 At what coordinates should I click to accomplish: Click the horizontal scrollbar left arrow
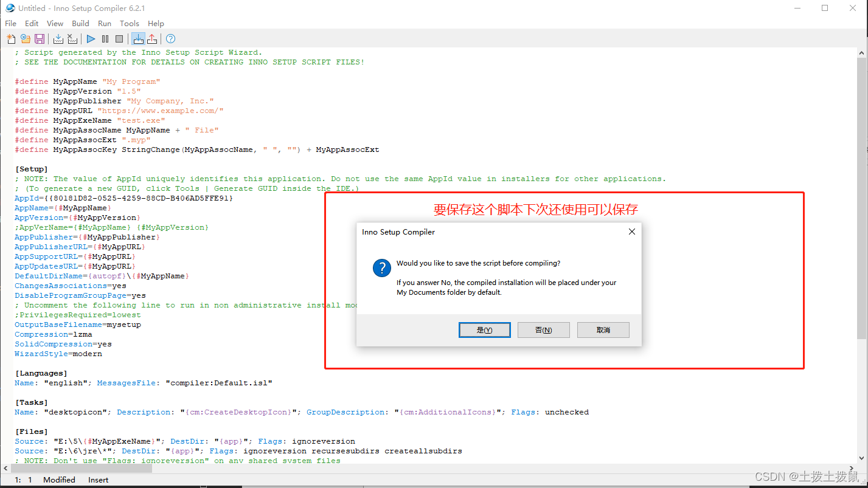point(6,469)
